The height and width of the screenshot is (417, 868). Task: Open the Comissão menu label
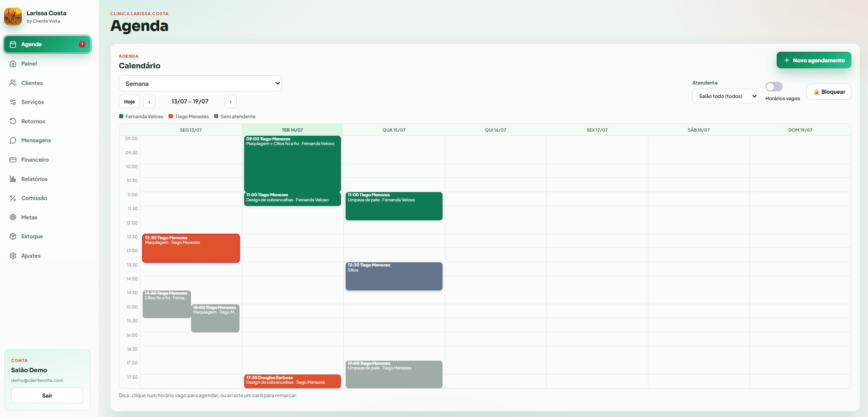34,198
